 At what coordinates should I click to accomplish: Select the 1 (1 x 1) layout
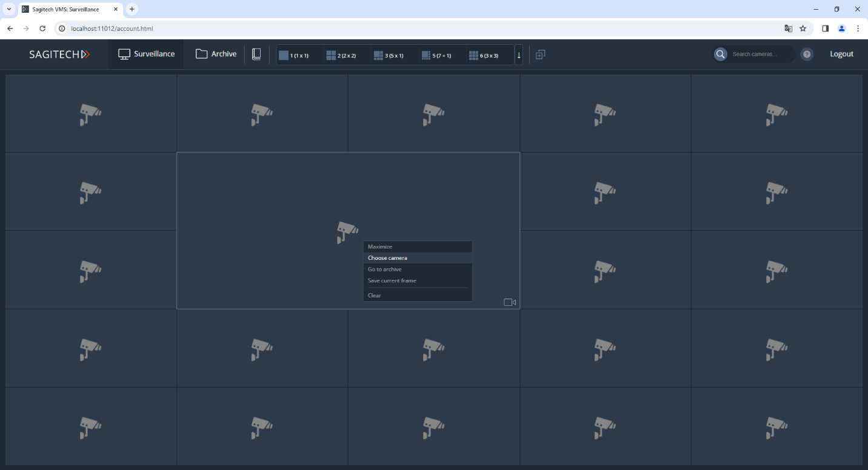294,55
